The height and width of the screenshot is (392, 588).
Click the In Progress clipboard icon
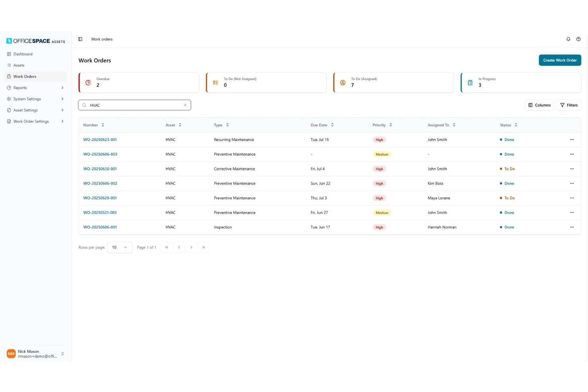click(x=470, y=83)
